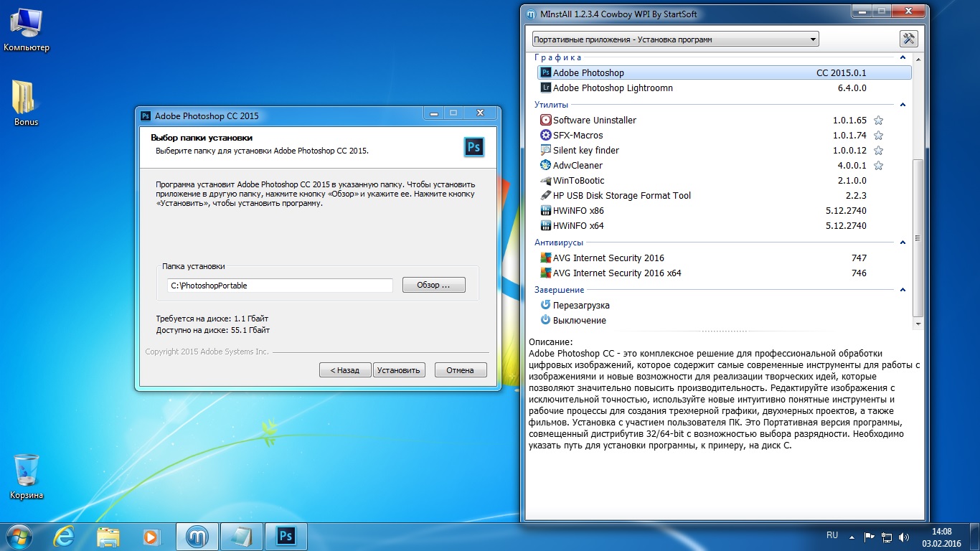
Task: Click the Перезагрузка restart icon
Action: pos(546,305)
